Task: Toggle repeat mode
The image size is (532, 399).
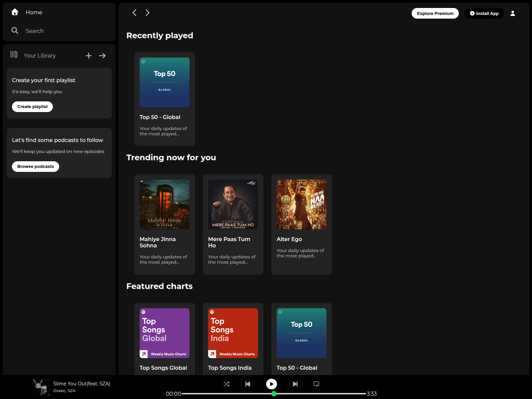Action: pos(316,384)
